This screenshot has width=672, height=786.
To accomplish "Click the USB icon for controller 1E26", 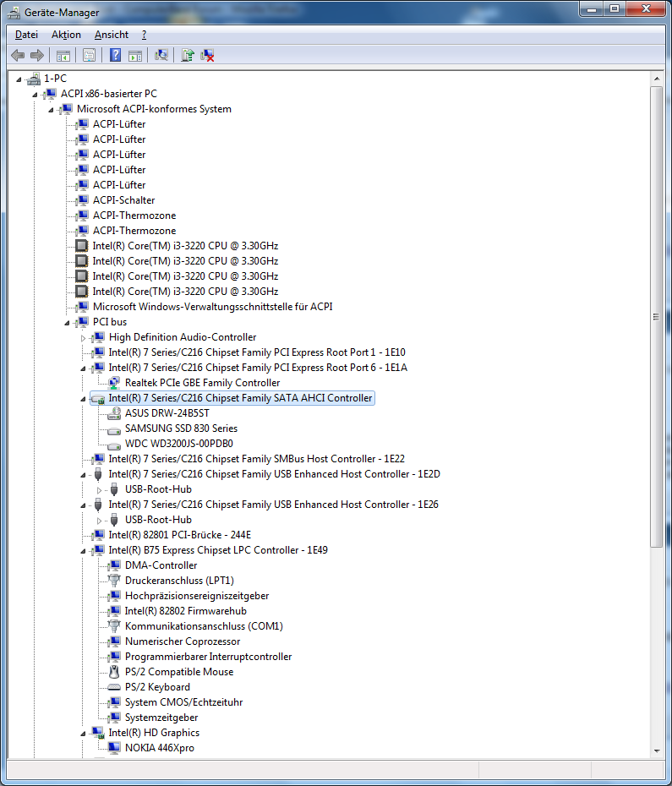I will click(98, 505).
